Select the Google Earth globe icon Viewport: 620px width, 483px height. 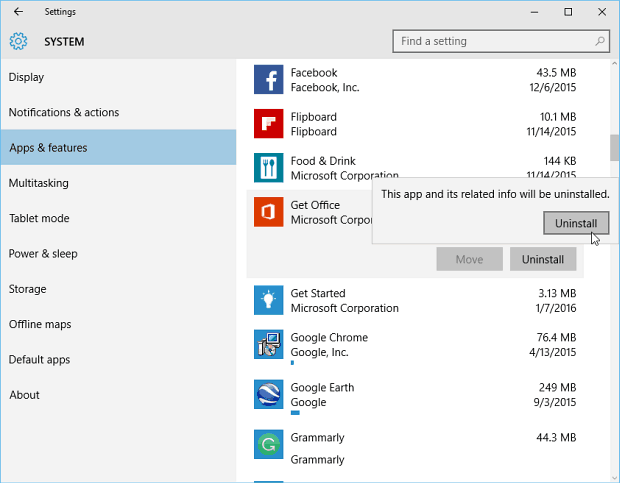coord(268,394)
